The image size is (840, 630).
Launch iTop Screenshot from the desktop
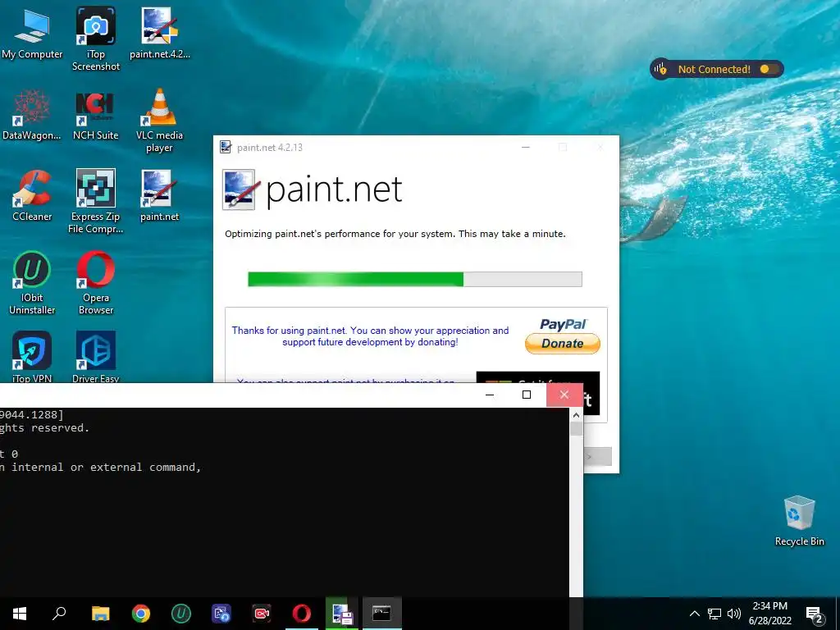[96, 39]
